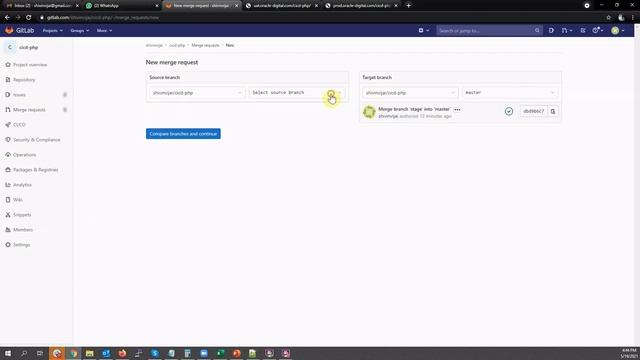640x360 pixels.
Task: Open Repository in the sidebar
Action: coord(20,80)
